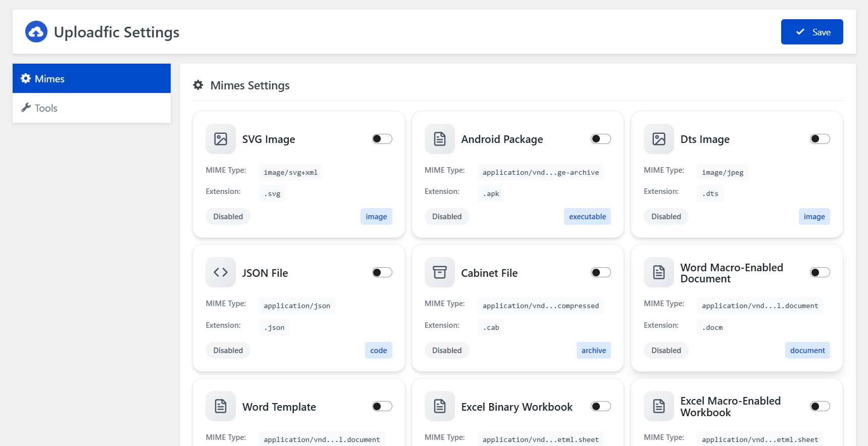Click the Android Package card title
Viewport: 868px width, 446px height.
(x=502, y=139)
